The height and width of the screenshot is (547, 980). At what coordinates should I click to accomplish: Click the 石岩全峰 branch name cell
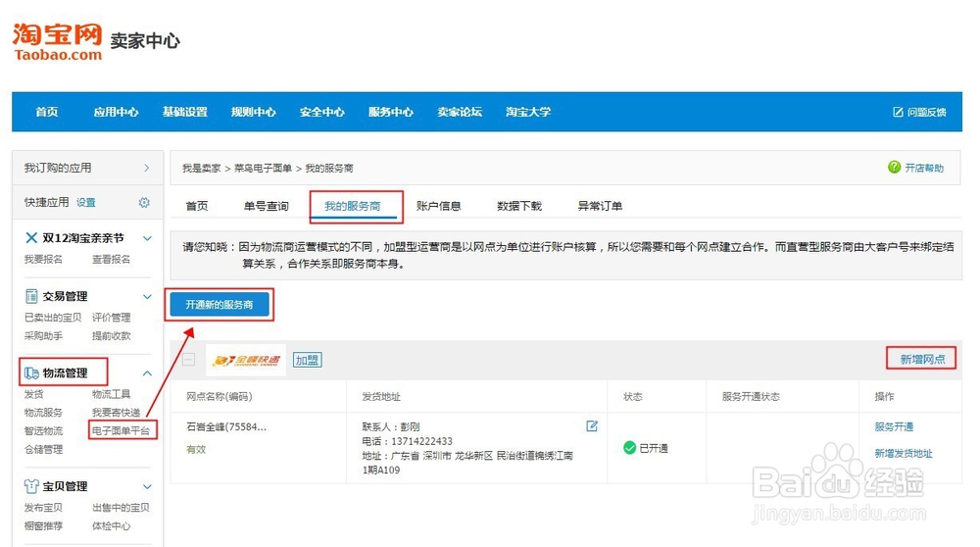click(226, 427)
